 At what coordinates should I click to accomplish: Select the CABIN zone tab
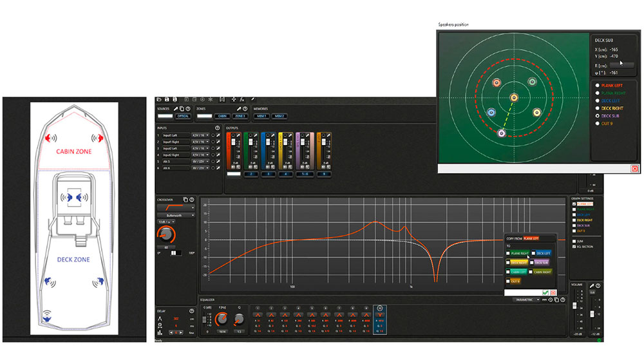[x=222, y=117]
